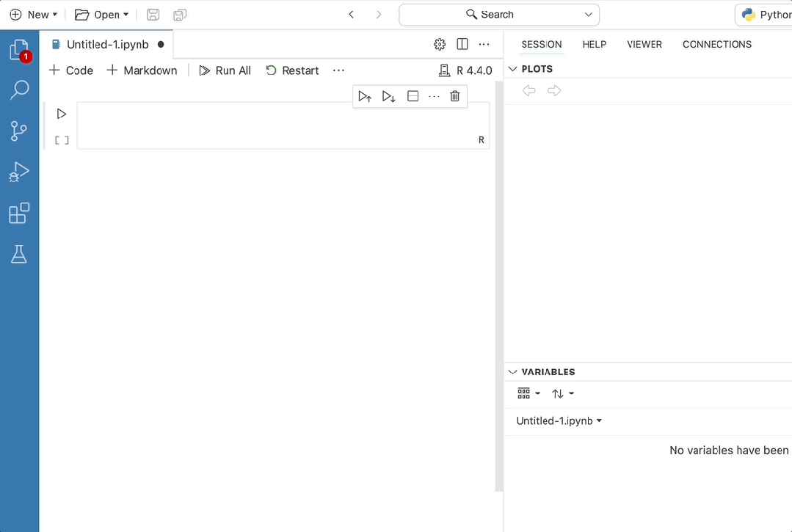792x532 pixels.
Task: Open the Explorer view in activity bar
Action: pyautogui.click(x=19, y=50)
